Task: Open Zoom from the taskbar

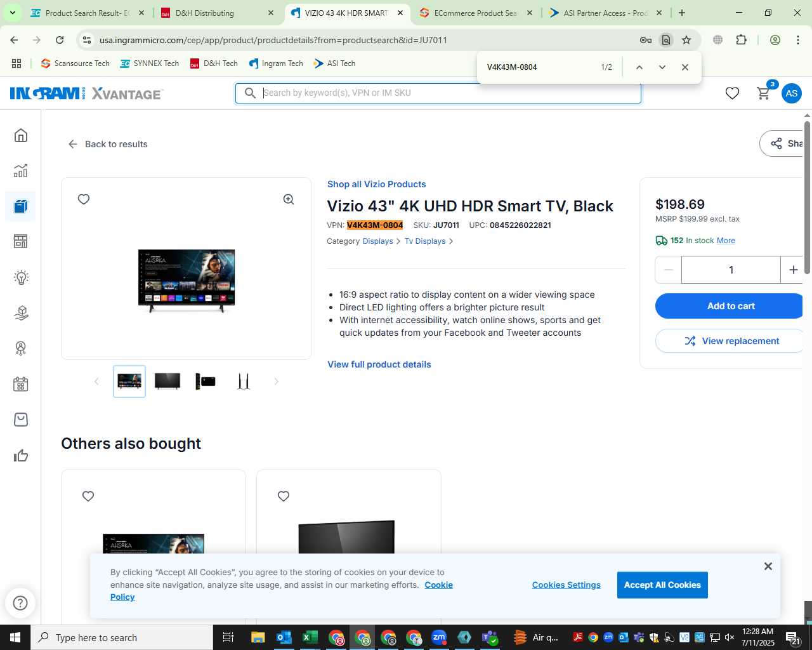Action: 439,637
